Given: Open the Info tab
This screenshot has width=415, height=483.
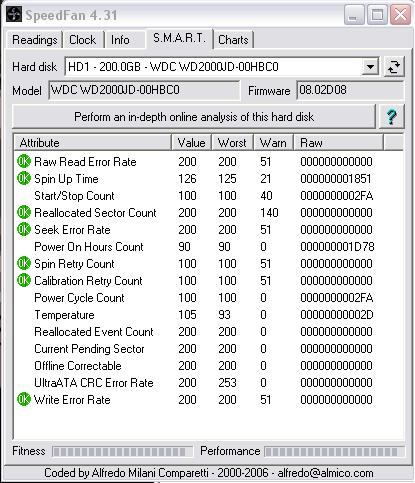Looking at the screenshot, I should (x=120, y=40).
